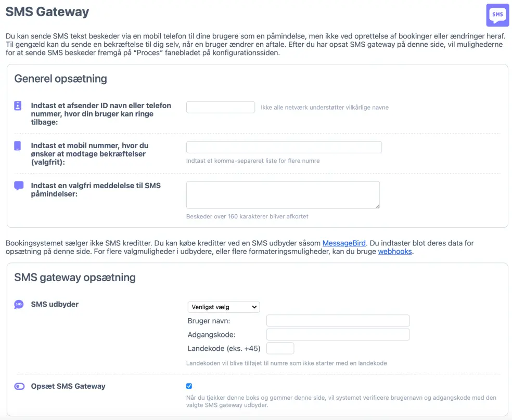The image size is (512, 420).
Task: Open the MessageBird link
Action: pos(344,243)
